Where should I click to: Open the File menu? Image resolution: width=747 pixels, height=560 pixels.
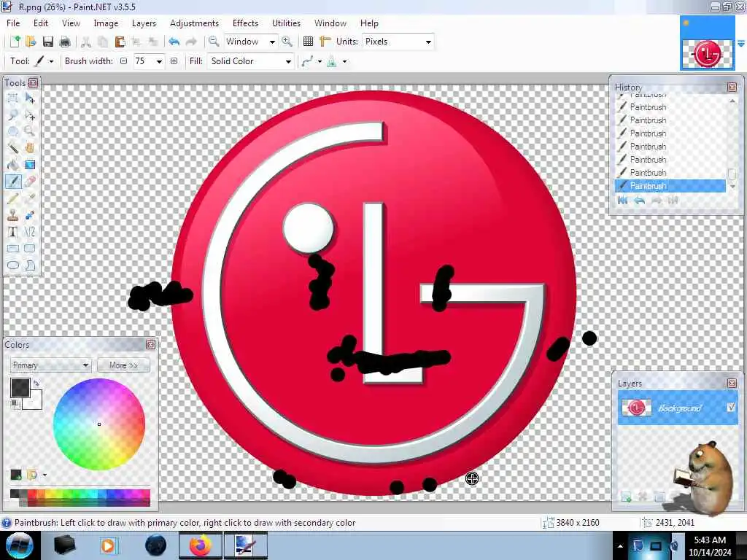(13, 23)
